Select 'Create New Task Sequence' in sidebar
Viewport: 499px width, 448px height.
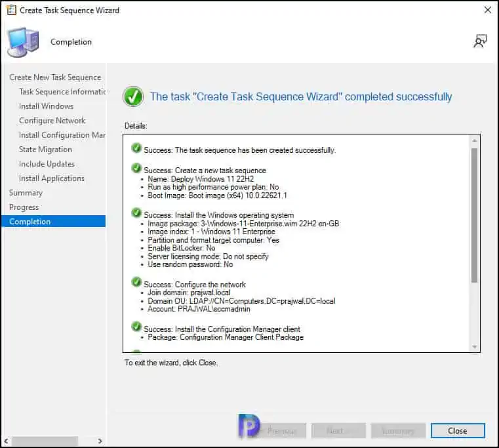coord(55,77)
